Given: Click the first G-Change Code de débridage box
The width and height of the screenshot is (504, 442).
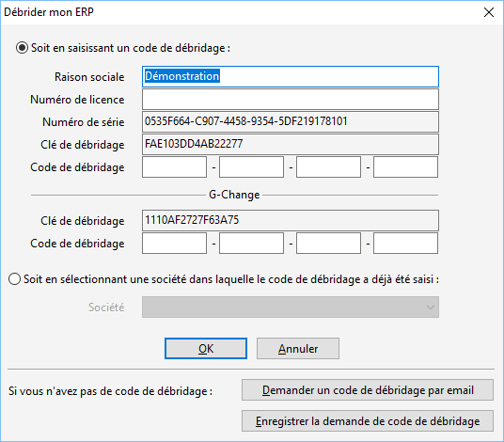Looking at the screenshot, I should 174,244.
